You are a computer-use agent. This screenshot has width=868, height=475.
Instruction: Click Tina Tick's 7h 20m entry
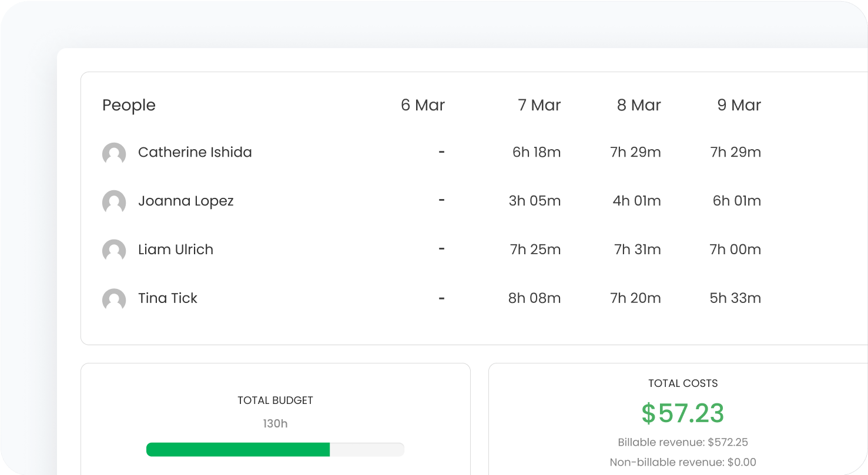pos(636,298)
